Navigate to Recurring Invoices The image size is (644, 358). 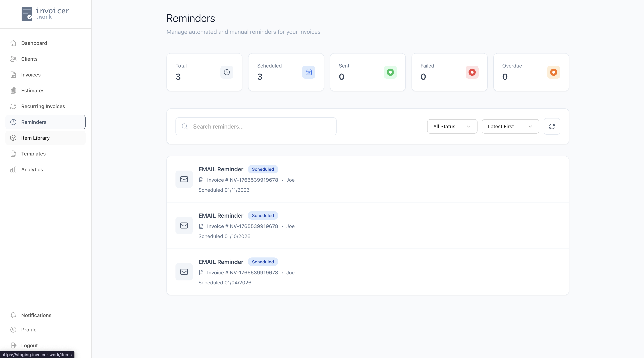point(43,106)
